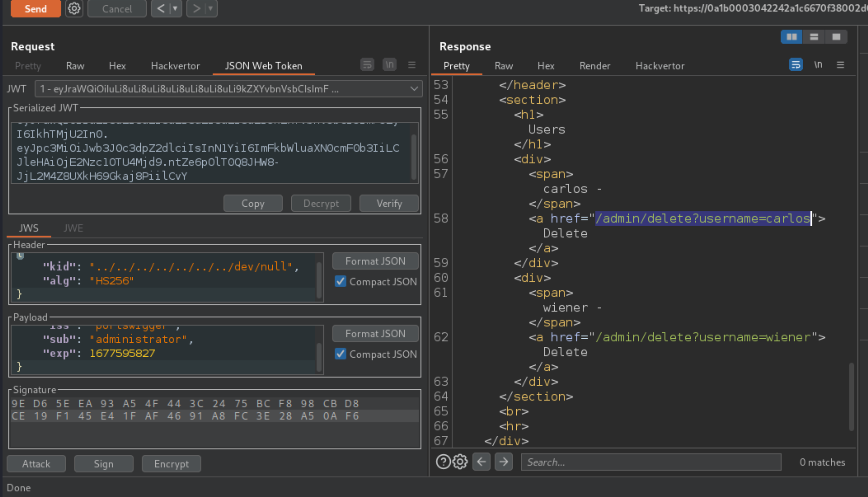Select the Response Render tab
The width and height of the screenshot is (868, 497).
[595, 66]
